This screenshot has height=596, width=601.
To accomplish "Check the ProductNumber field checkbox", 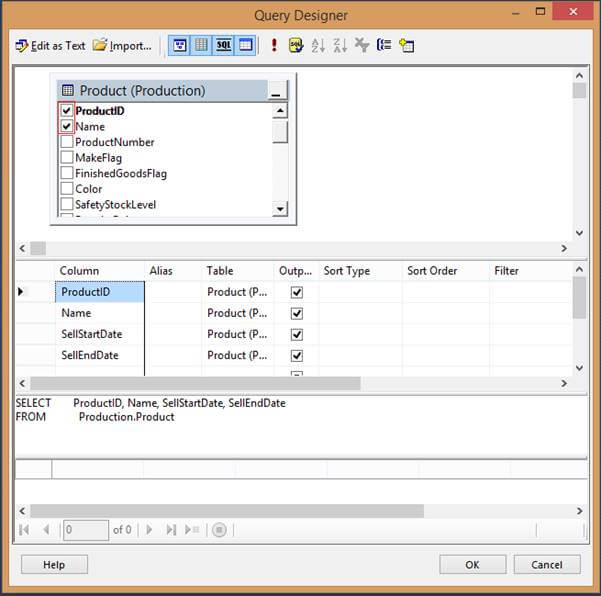I will point(67,142).
